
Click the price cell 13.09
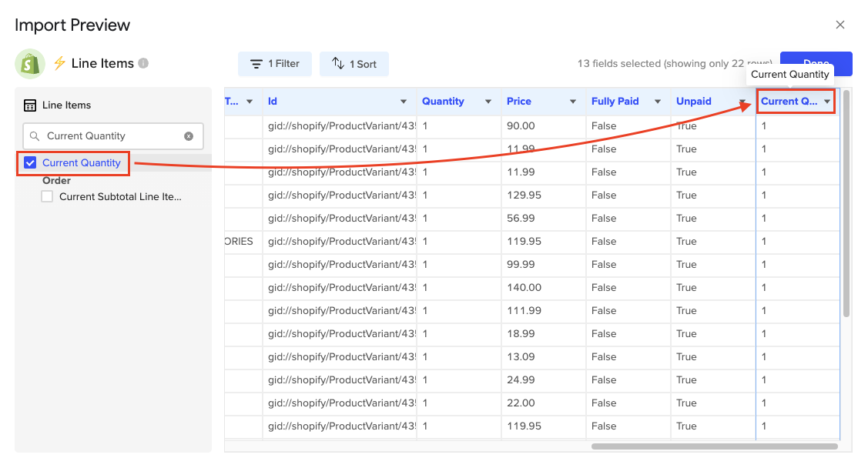544,357
